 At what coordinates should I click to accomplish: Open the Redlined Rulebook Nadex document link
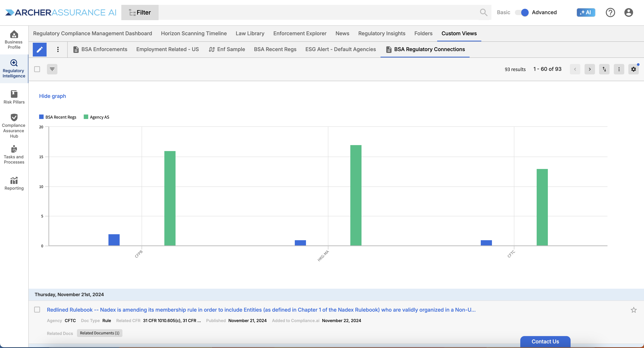261,310
